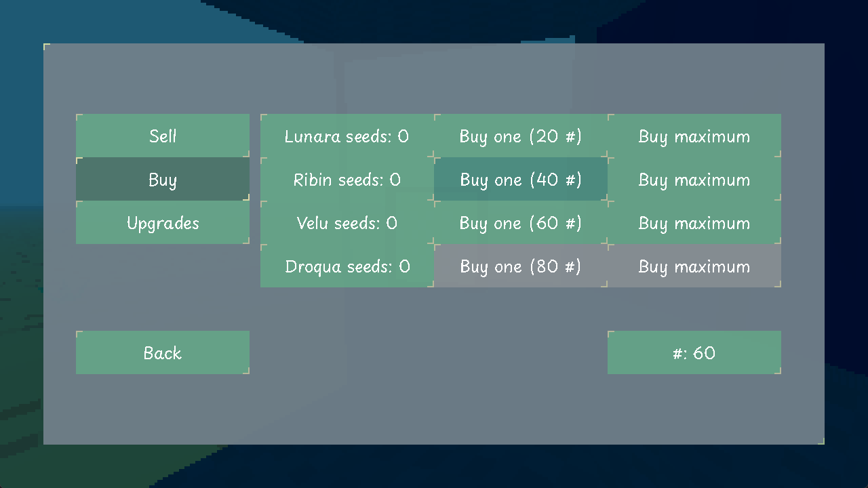Select the Buy tab
Screen dimensions: 868x488
pos(163,180)
